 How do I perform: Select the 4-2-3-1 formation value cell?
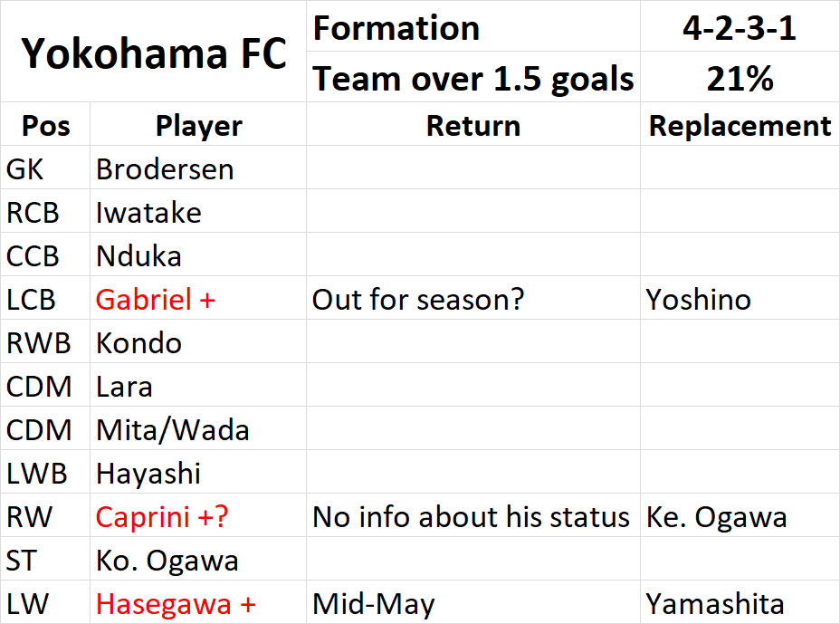click(740, 26)
